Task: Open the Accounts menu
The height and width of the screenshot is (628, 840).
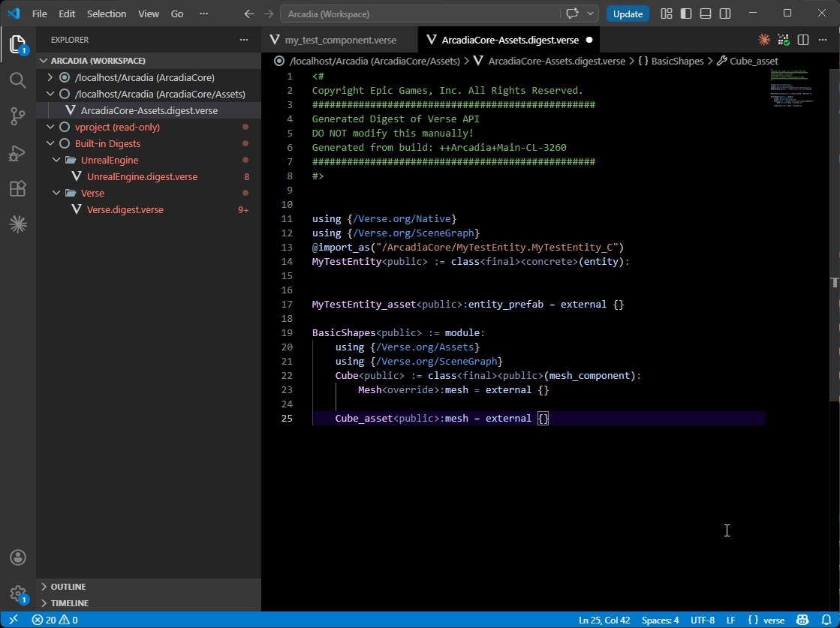Action: pyautogui.click(x=18, y=557)
